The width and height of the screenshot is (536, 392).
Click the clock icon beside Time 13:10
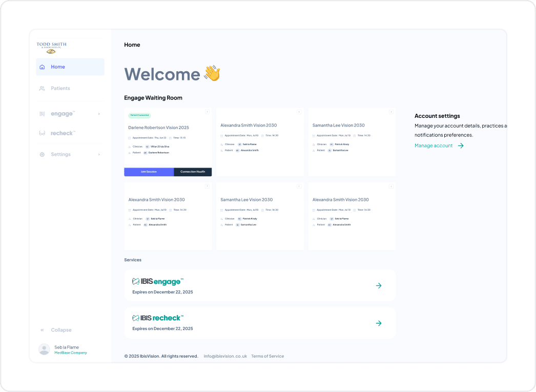pos(170,138)
